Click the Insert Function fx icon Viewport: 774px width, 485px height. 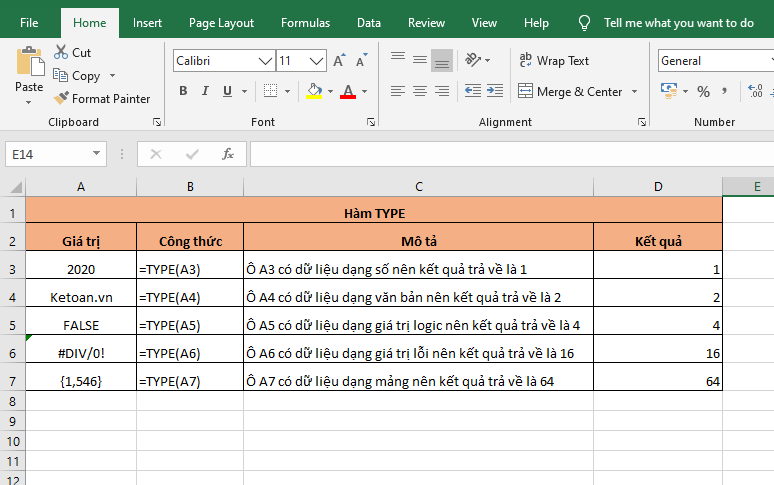pyautogui.click(x=228, y=154)
